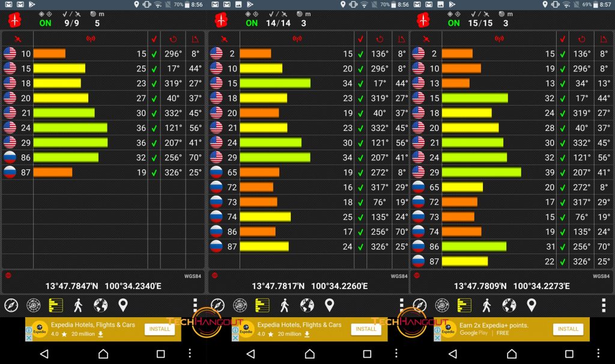Tap red app logo beside ON 15/15
615x364 pixels.
423,20
